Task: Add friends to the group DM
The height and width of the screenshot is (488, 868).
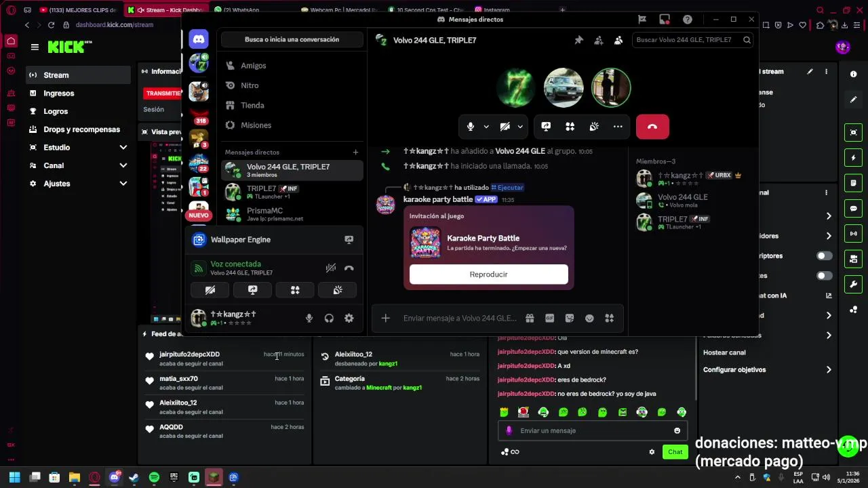Action: click(x=598, y=40)
